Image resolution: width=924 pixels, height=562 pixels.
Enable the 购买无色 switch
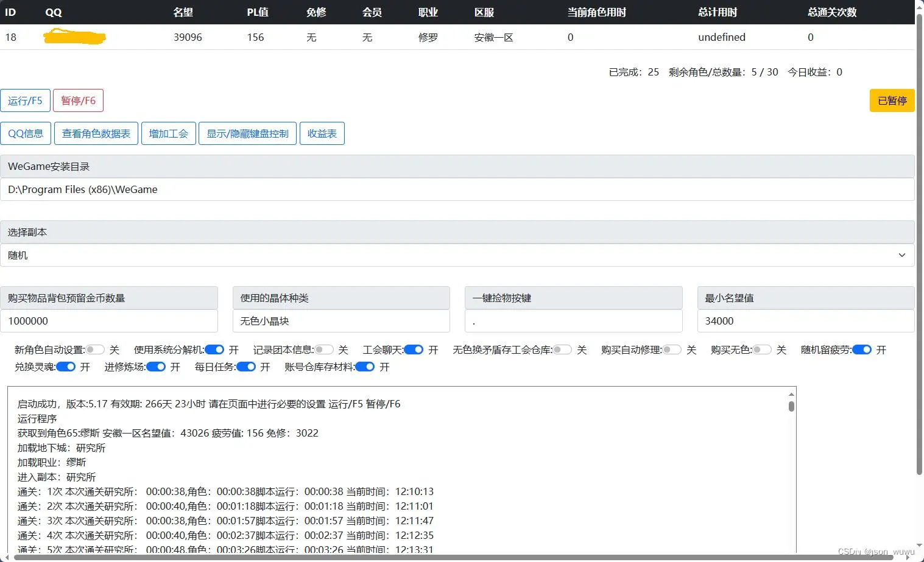[762, 349]
